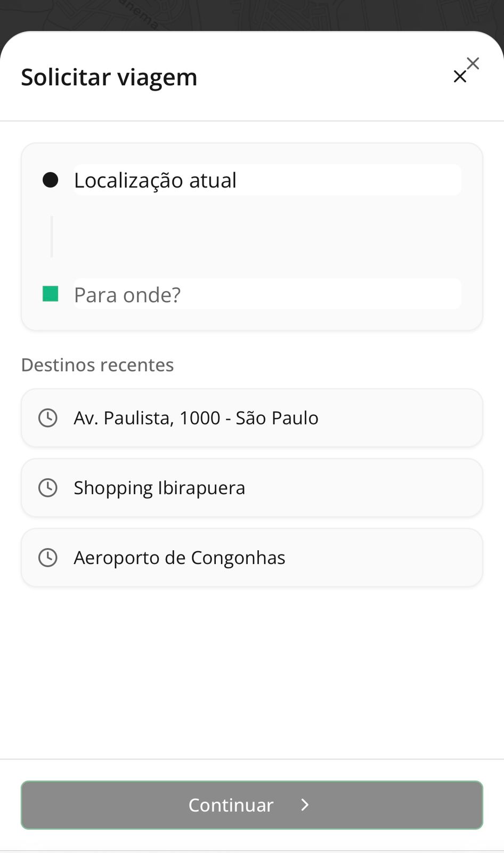Click the Destinos recentes section label

(x=97, y=365)
